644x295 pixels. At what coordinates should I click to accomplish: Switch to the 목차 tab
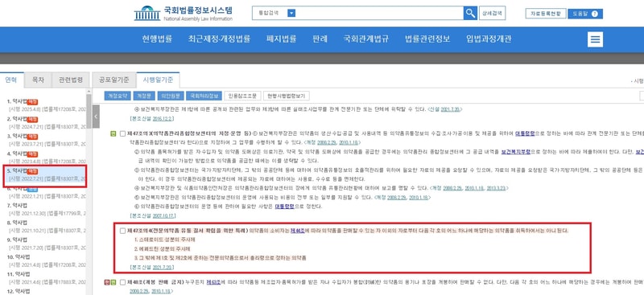38,80
